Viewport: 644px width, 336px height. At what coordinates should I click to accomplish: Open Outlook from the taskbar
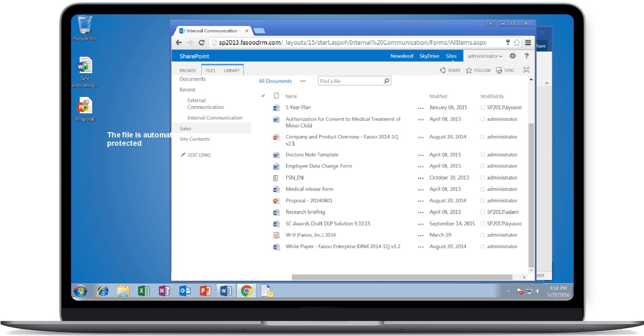(185, 291)
